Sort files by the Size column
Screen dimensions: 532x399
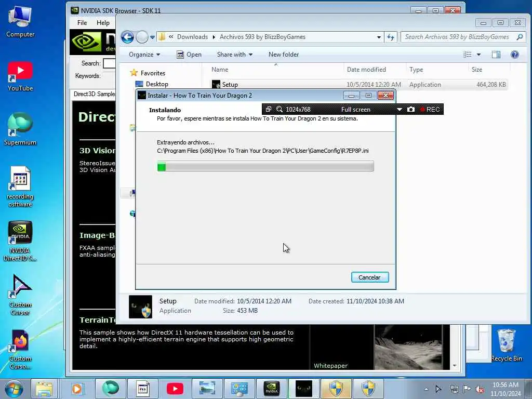(477, 70)
